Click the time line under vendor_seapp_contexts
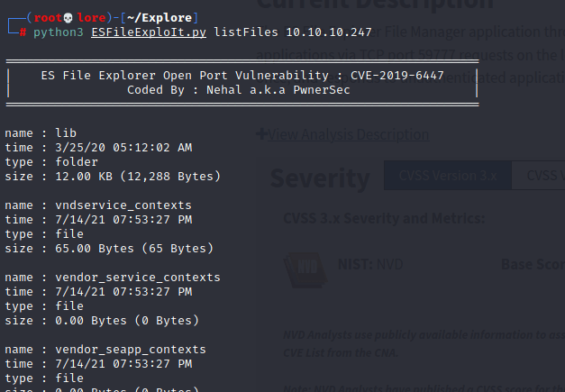565x392 pixels. click(x=98, y=363)
